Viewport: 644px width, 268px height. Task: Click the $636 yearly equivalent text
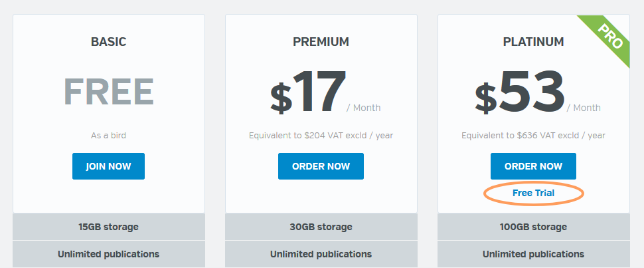(533, 136)
